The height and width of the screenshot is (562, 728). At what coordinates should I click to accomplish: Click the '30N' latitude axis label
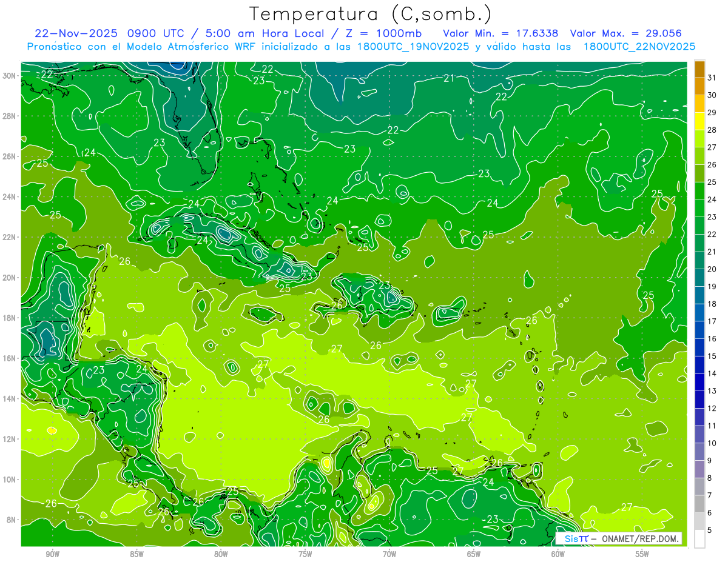[9, 76]
